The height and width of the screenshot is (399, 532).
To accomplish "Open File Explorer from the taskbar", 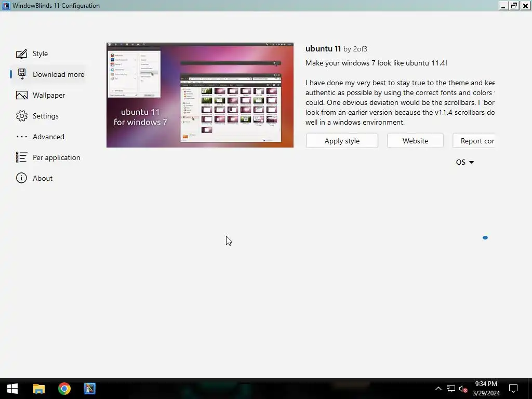I will coord(38,389).
